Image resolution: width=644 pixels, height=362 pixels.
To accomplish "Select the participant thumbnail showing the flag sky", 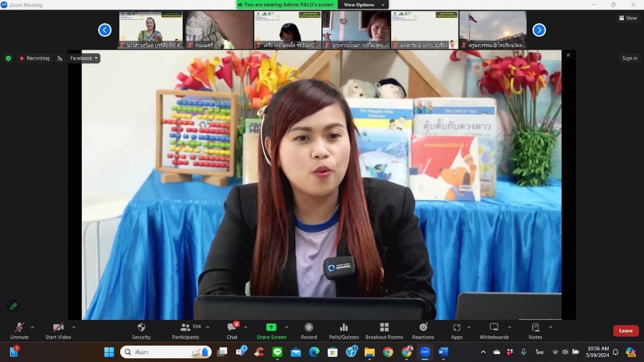I will click(493, 30).
